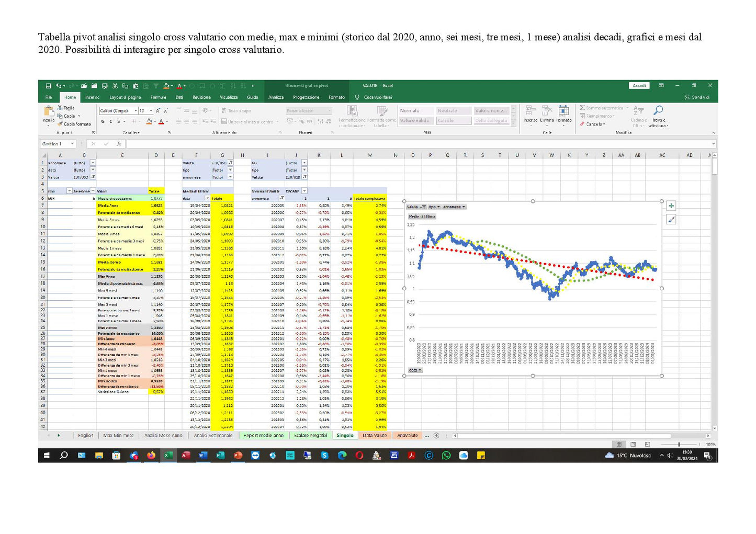Open Firefox from taskbar
Screen dimensions: 756x534
pyautogui.click(x=151, y=456)
